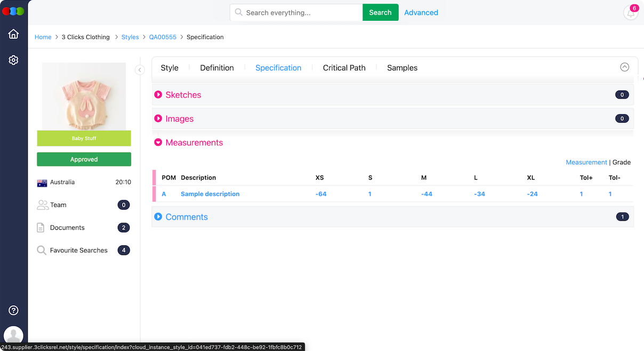Switch to Grade view

click(x=622, y=162)
